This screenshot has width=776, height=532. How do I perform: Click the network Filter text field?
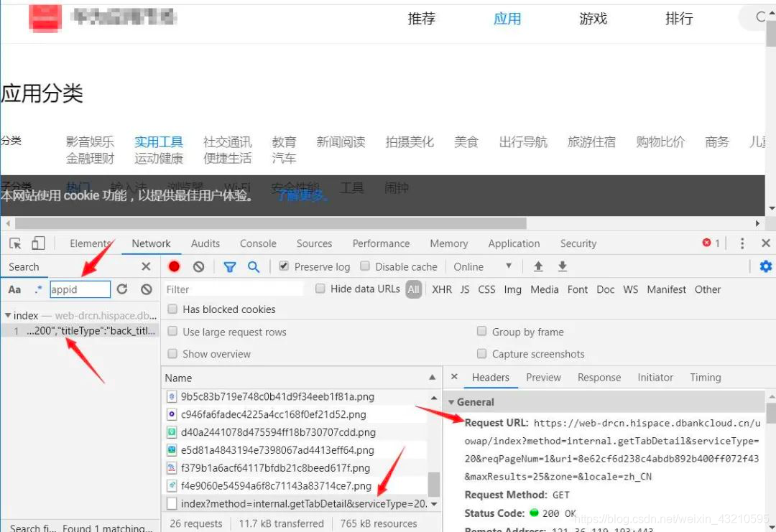(x=234, y=289)
